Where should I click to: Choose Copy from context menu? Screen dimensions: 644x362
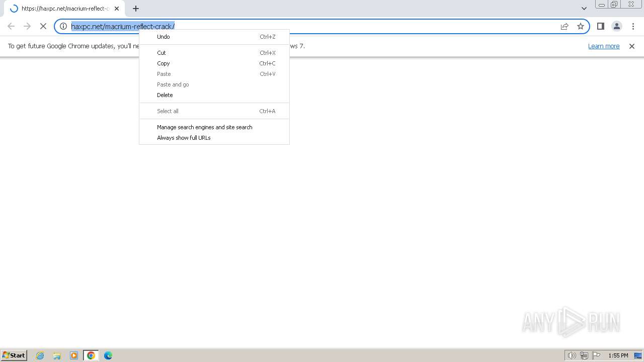tap(214, 63)
